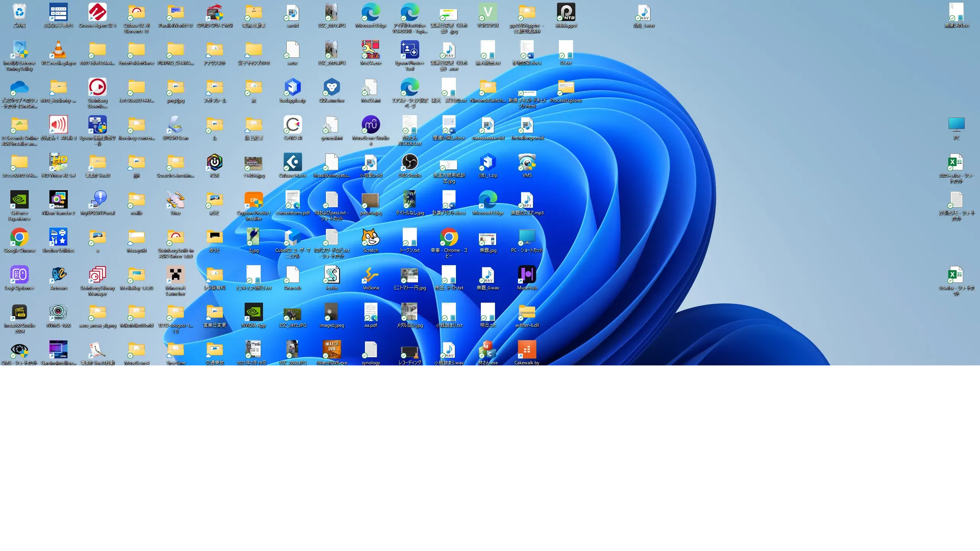Click the CeVIO AI shortcut
The width and height of the screenshot is (980, 551).
[293, 125]
